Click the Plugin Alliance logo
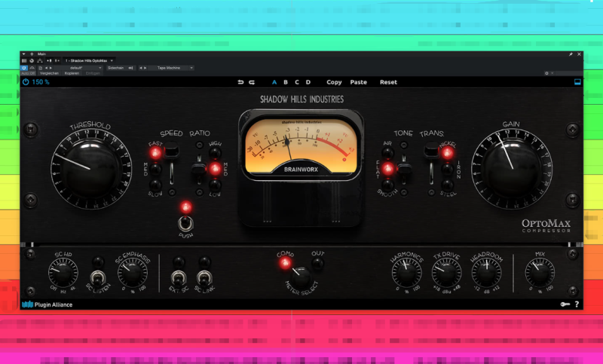603x364 pixels. [x=47, y=304]
